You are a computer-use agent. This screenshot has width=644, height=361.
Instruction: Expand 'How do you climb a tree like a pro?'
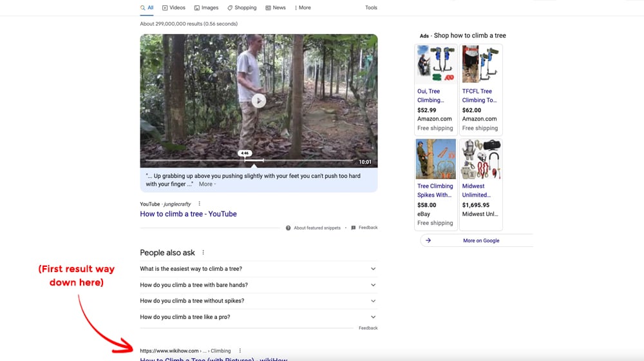click(x=259, y=317)
